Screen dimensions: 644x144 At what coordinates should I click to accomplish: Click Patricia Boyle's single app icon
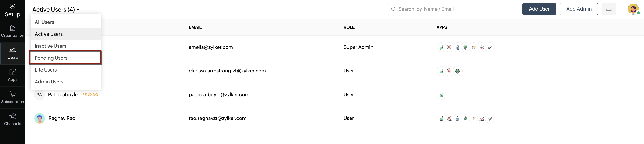(x=441, y=95)
